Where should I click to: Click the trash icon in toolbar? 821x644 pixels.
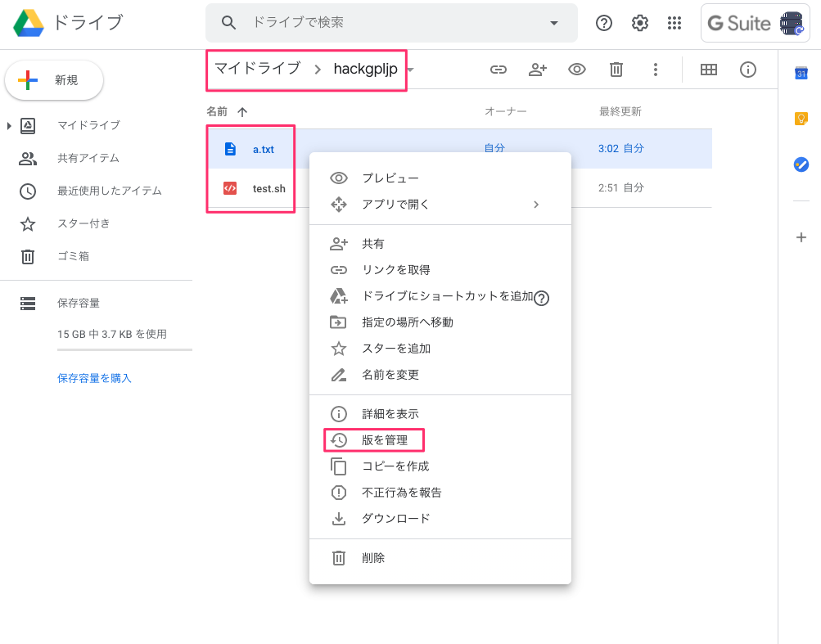pos(616,70)
